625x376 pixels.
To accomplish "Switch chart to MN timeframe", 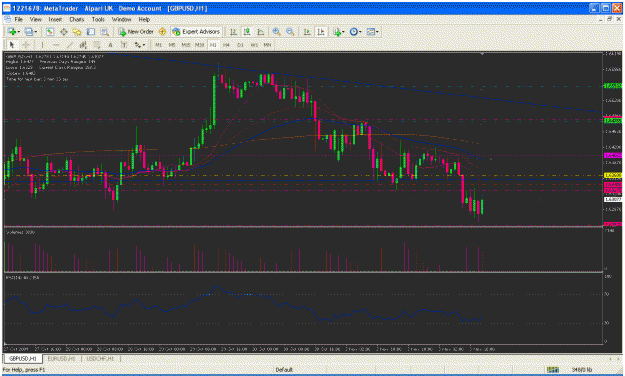I will [267, 45].
